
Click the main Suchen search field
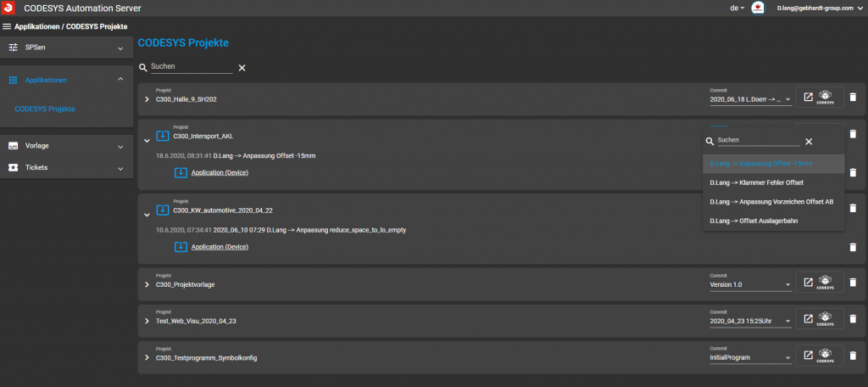pyautogui.click(x=191, y=66)
